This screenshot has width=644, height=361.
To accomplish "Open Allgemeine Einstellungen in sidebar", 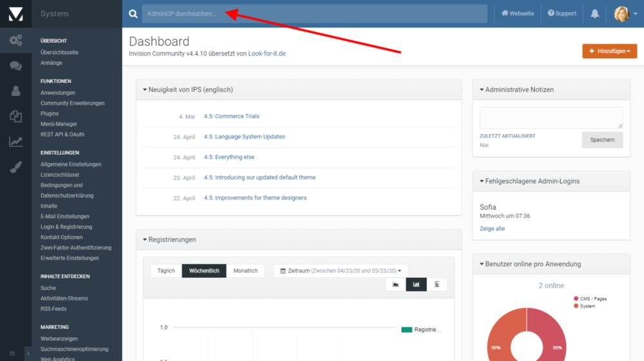I will [71, 164].
